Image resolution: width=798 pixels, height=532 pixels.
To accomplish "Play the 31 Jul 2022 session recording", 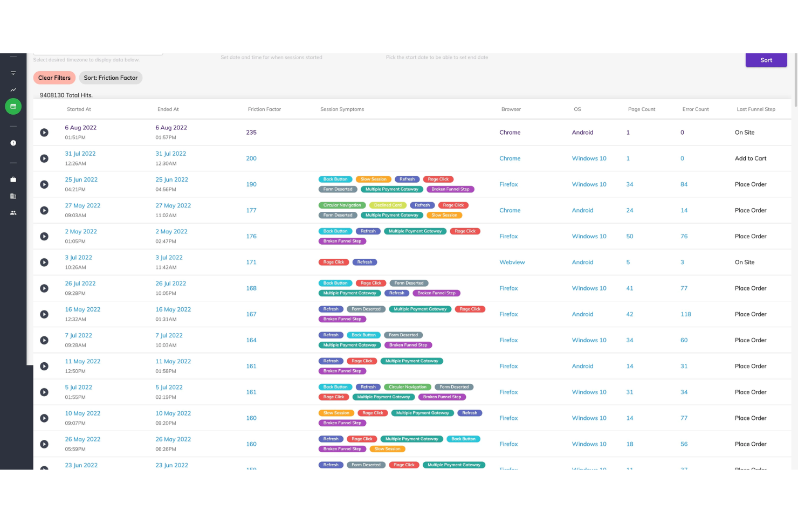I will point(44,158).
